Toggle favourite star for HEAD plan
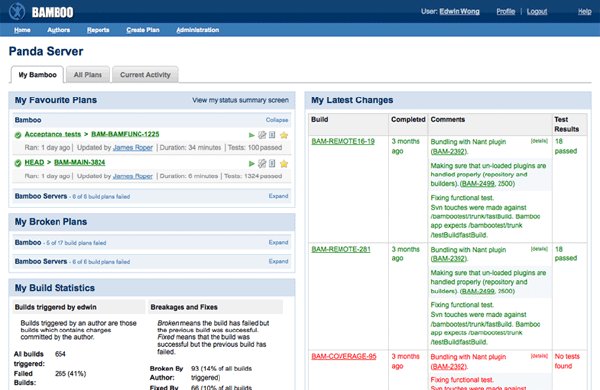The image size is (600, 390). click(284, 164)
